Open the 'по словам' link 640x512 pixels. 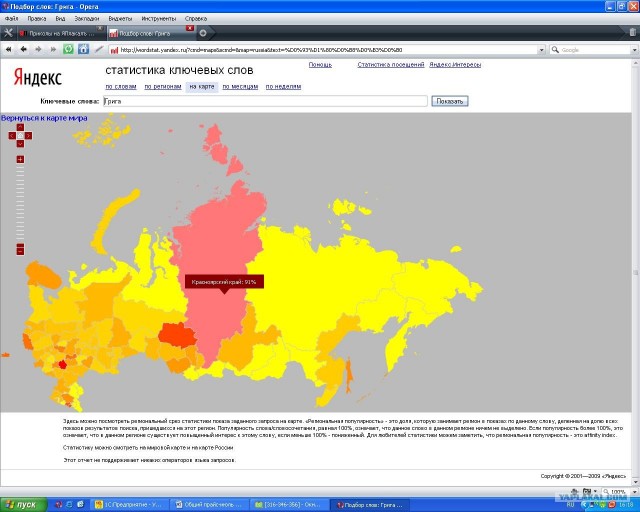[121, 87]
